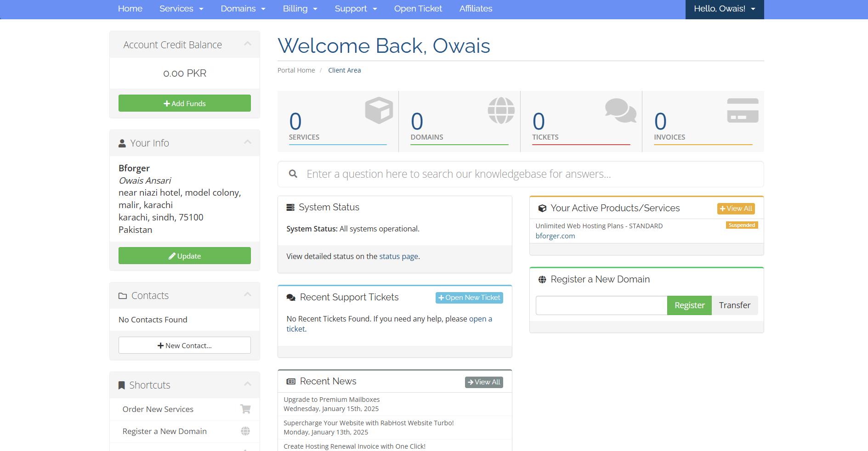Click the shopping cart icon in Shortcuts

245,409
